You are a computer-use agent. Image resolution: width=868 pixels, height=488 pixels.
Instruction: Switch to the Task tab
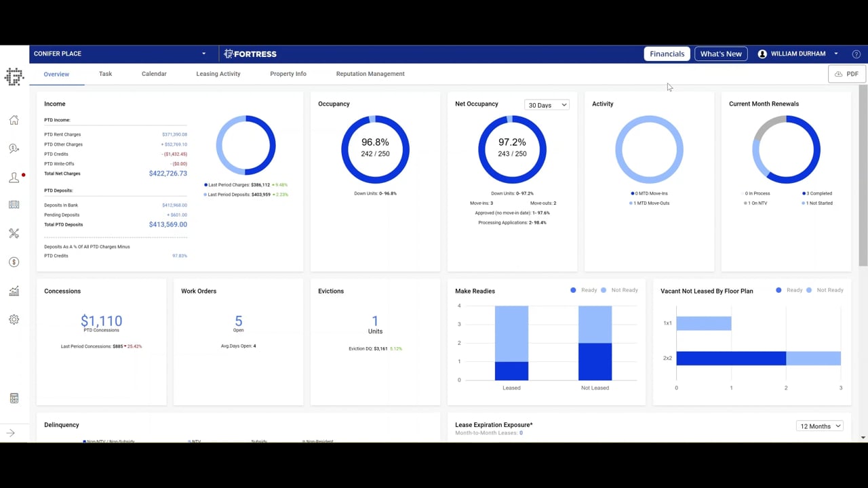pos(105,74)
